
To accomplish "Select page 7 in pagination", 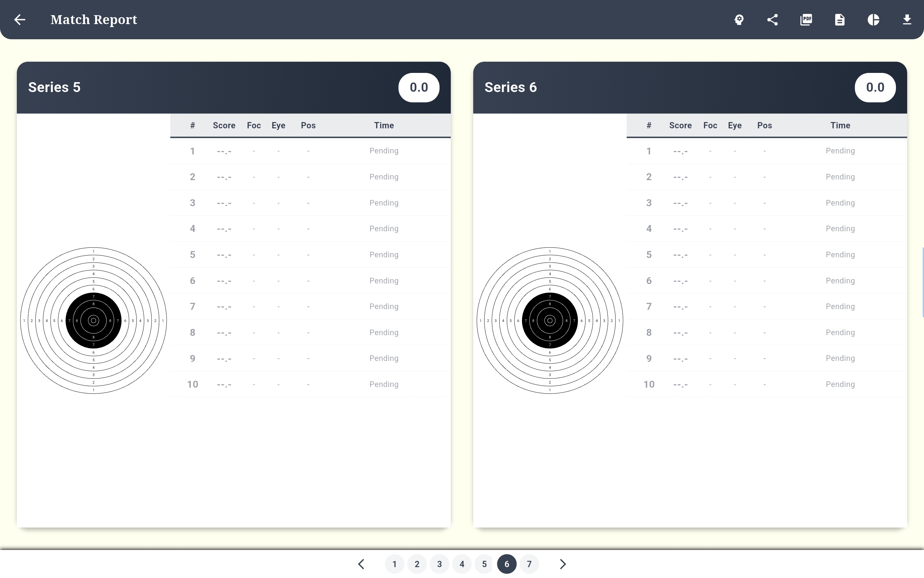I will [529, 564].
